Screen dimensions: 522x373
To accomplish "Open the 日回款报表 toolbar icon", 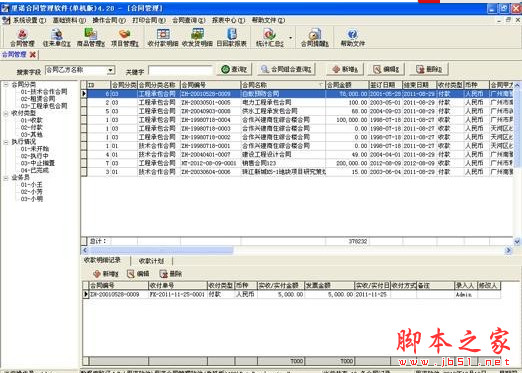I will pos(232,38).
